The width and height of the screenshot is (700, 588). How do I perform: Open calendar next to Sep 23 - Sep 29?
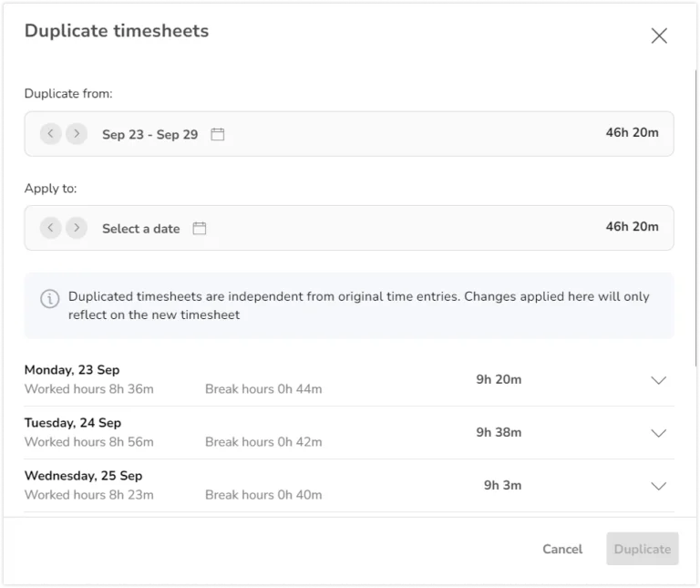pos(218,134)
